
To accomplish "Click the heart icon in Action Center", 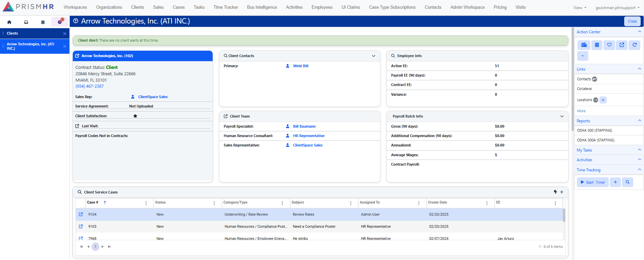I will click(609, 45).
